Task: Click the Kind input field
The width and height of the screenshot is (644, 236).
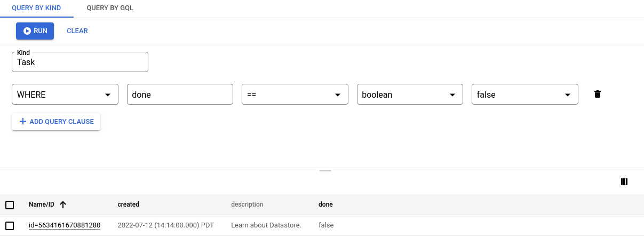Action: (x=80, y=62)
